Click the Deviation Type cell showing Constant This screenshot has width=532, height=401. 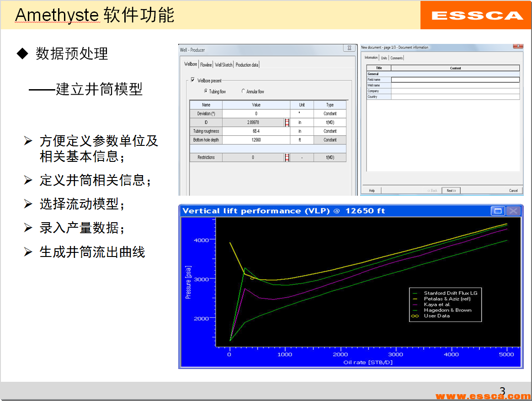[x=330, y=114]
